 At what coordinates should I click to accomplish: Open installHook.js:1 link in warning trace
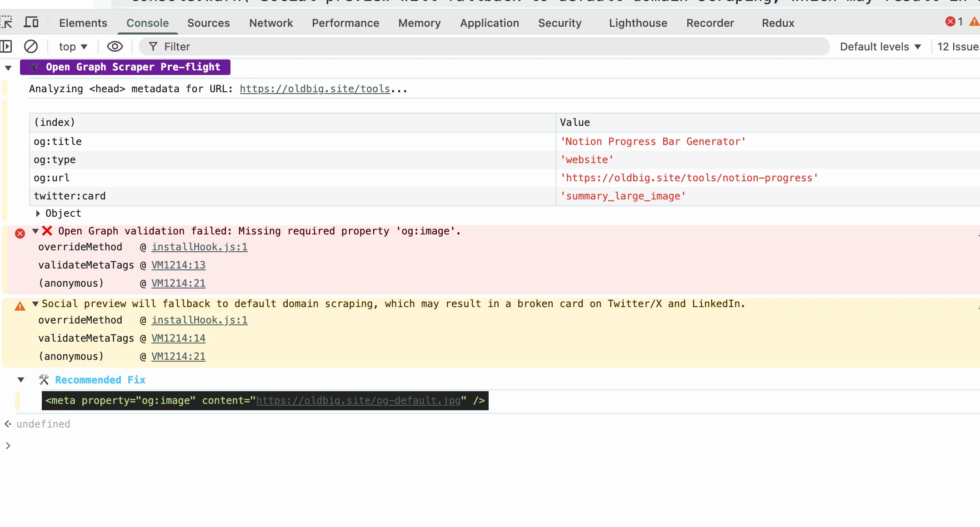[200, 320]
